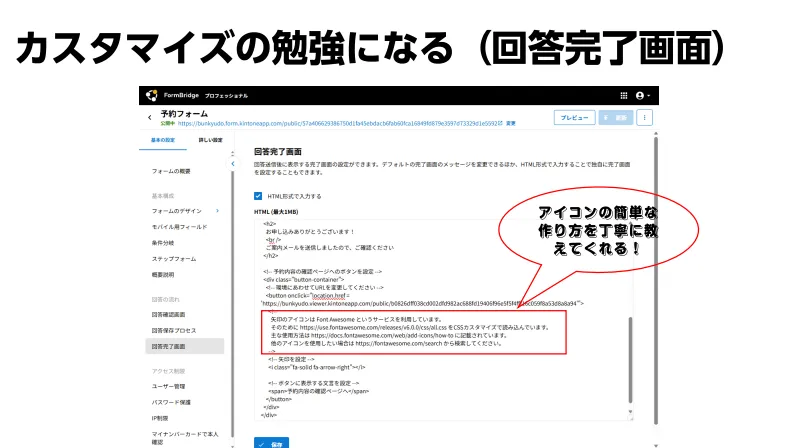Image resolution: width=797 pixels, height=448 pixels.
Task: Open the more options kebab menu
Action: [645, 117]
